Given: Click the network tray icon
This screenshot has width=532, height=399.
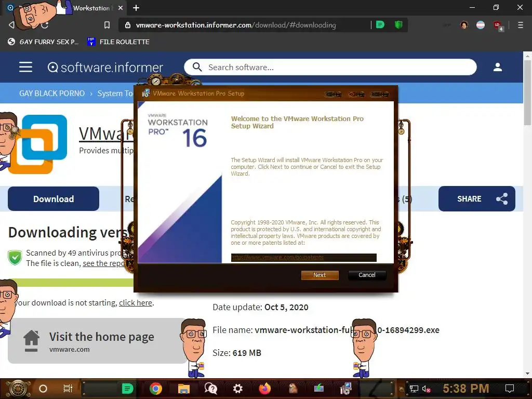Looking at the screenshot, I should (414, 389).
